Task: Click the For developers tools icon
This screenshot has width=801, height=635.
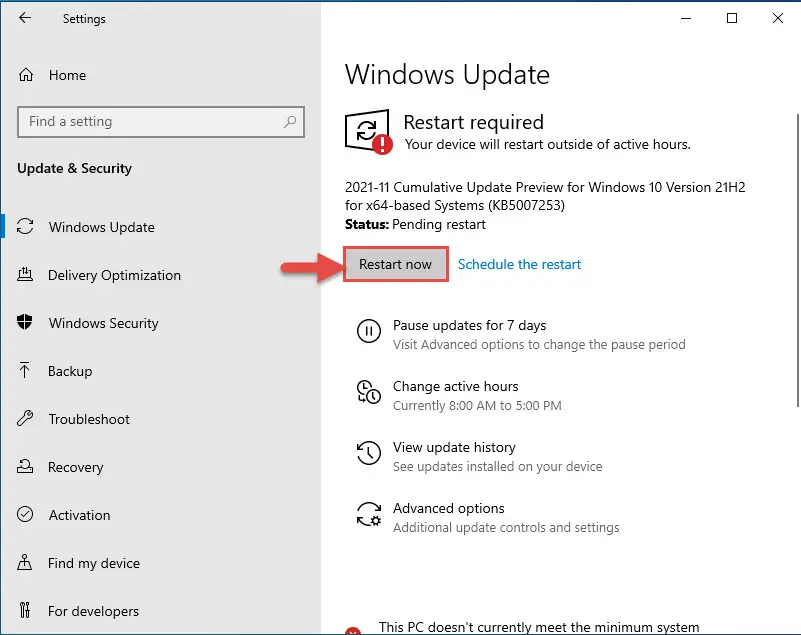Action: click(25, 610)
